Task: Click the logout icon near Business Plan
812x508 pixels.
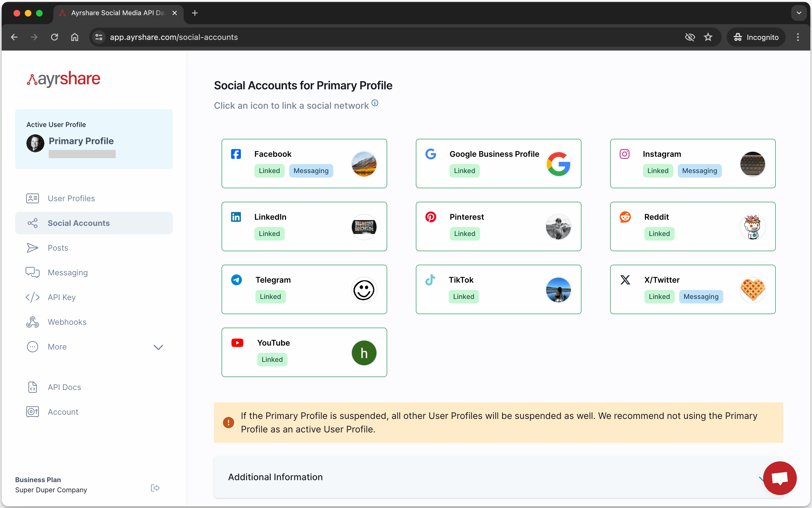Action: point(155,487)
